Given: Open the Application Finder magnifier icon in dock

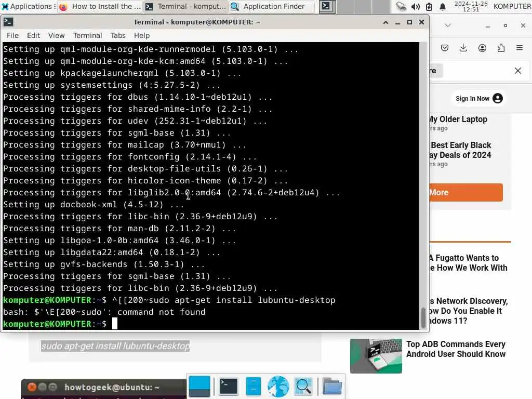Looking at the screenshot, I should (303, 387).
